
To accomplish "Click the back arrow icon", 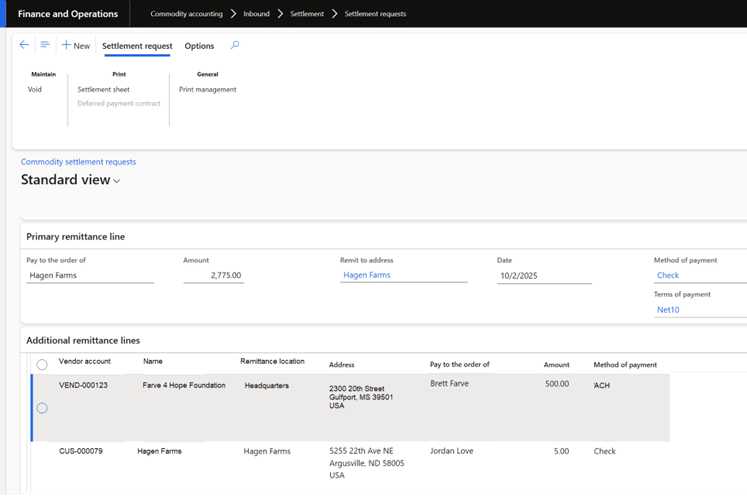I will 24,45.
